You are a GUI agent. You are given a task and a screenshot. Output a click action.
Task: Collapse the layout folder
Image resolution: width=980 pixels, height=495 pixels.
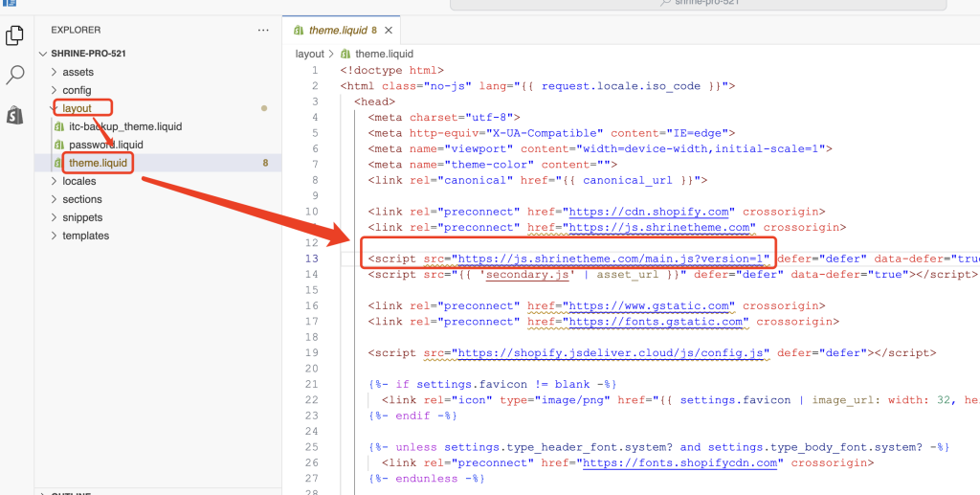[77, 108]
